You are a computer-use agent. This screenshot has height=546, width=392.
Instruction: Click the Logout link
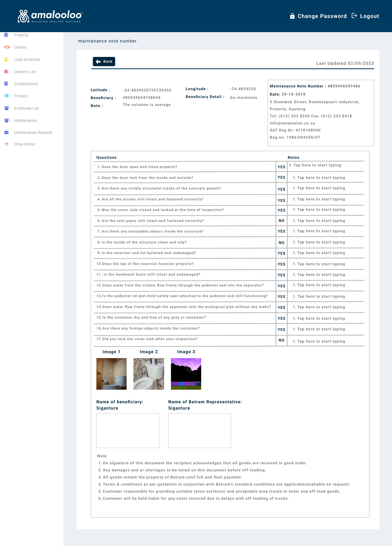[369, 16]
